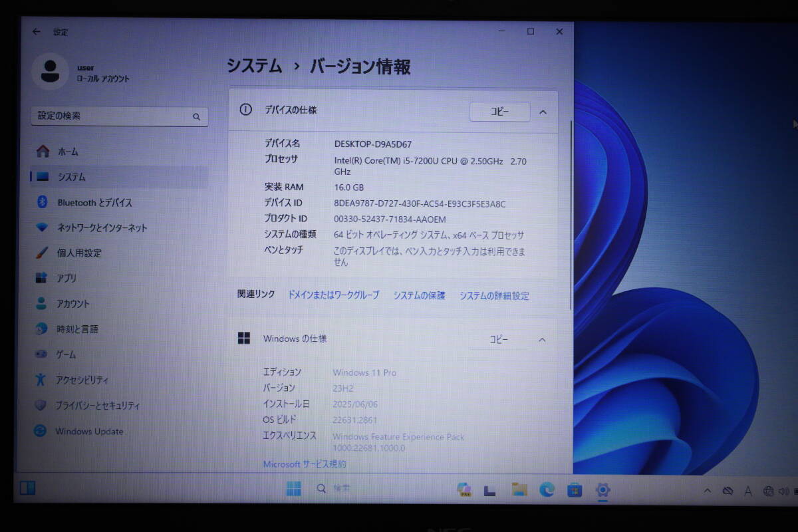Click the IME letter A tray indicator

[748, 491]
